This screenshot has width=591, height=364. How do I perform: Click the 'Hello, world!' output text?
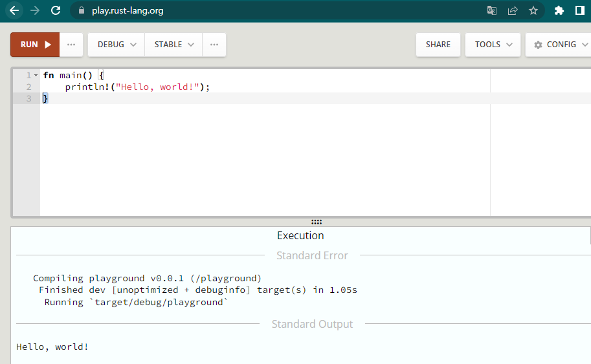[52, 347]
